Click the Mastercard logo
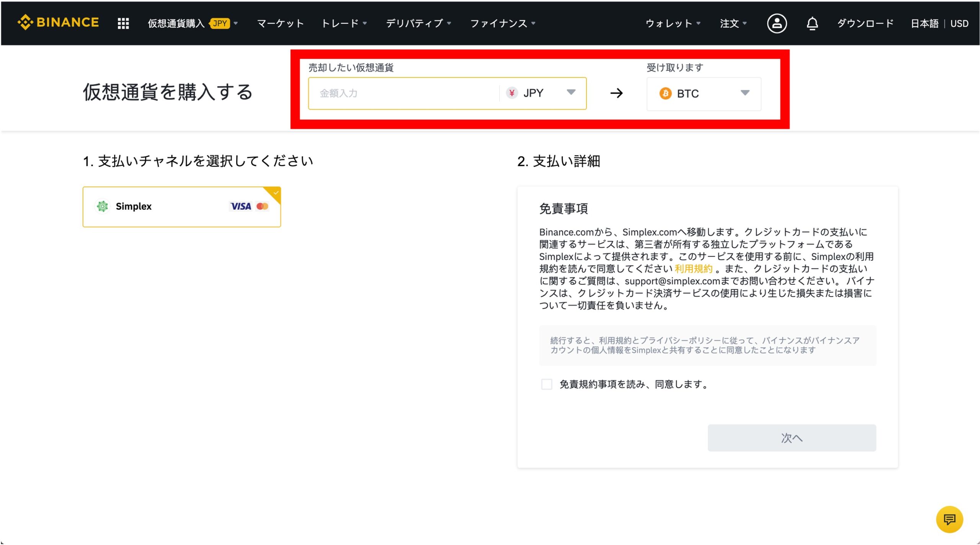980x545 pixels. point(262,206)
